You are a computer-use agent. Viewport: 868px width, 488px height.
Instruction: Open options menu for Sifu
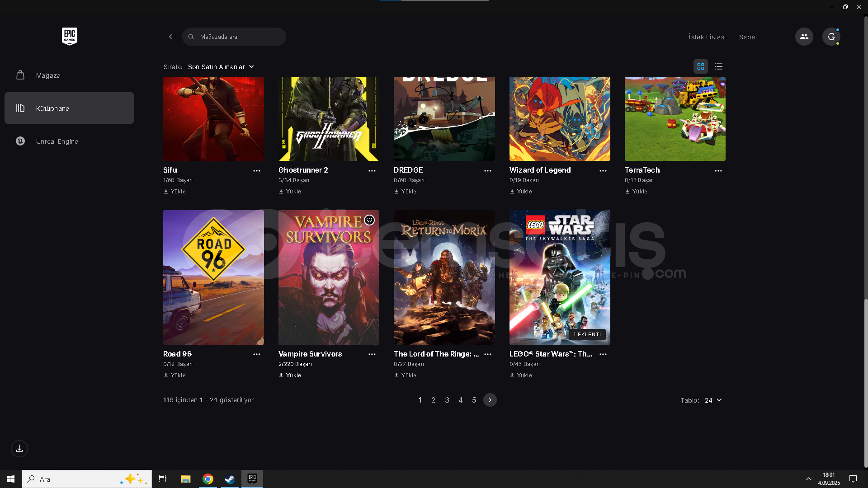[257, 171]
